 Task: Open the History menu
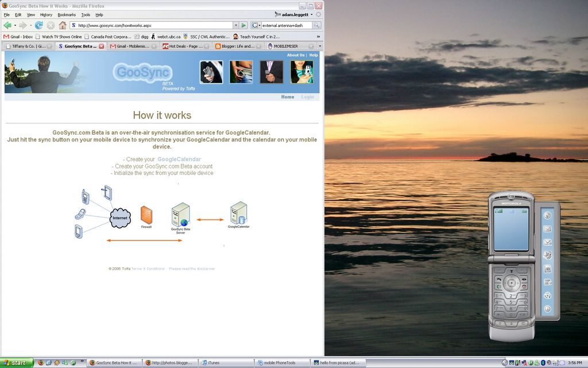pyautogui.click(x=46, y=14)
